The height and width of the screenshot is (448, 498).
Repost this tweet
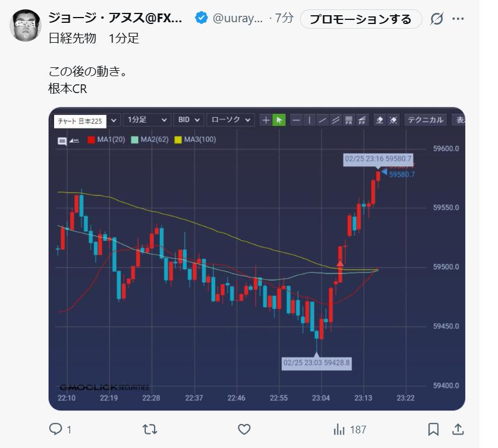coord(150,429)
